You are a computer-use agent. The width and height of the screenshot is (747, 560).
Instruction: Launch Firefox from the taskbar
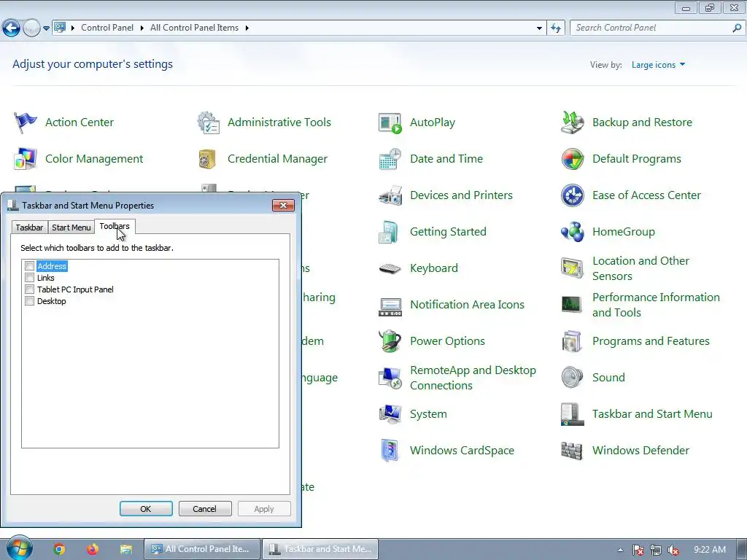93,550
